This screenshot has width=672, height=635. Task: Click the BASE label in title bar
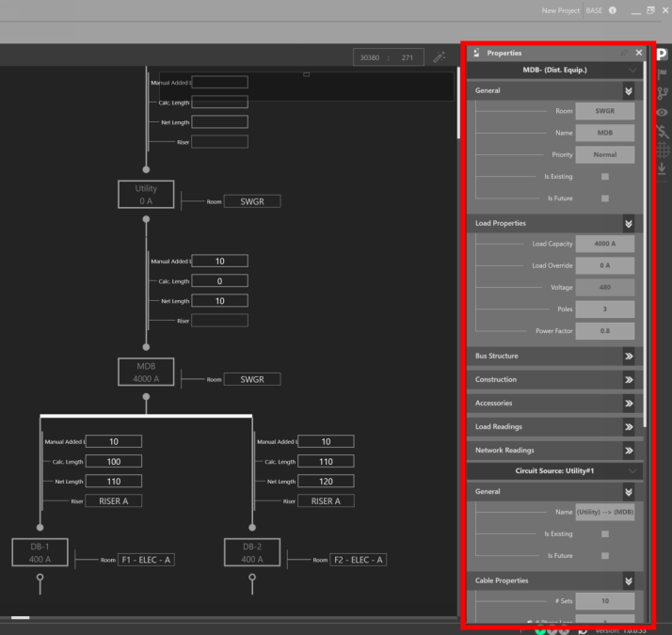tap(594, 10)
